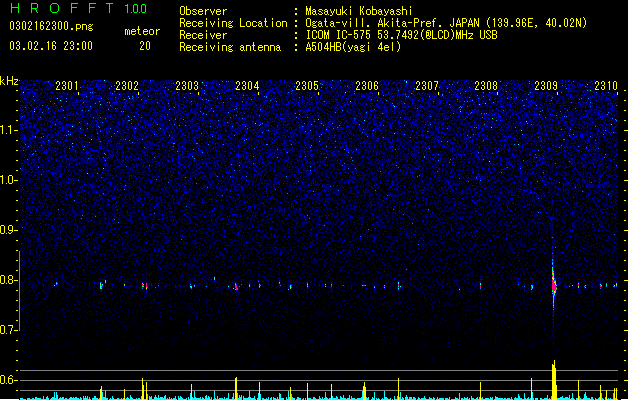The height and width of the screenshot is (400, 629).
Task: Click the kHz unit label
Action: pos(9,81)
